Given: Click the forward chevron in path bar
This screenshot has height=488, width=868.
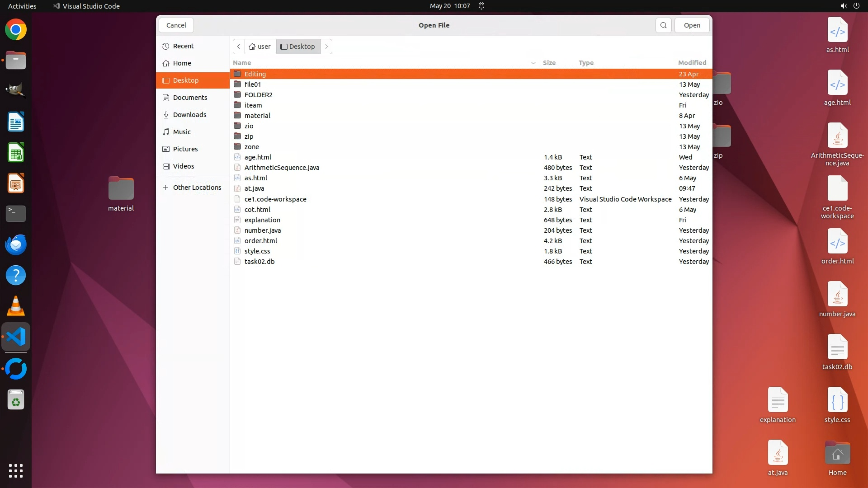Looking at the screenshot, I should coord(326,47).
